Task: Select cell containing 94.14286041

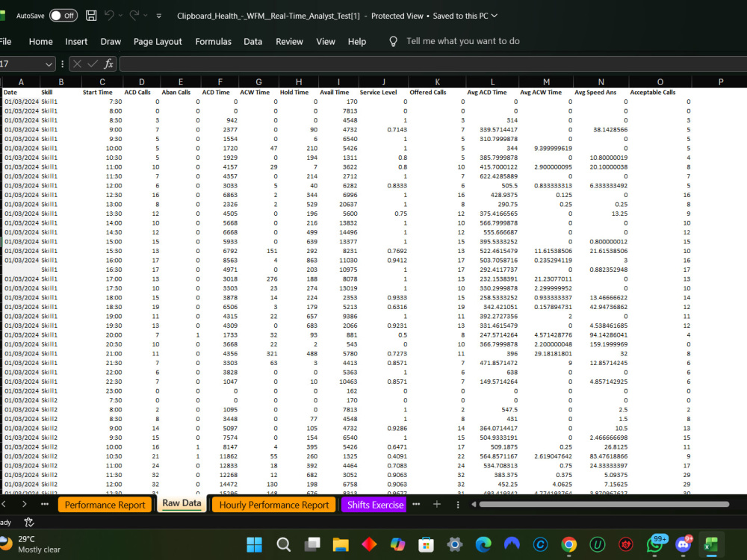Action: (601, 335)
